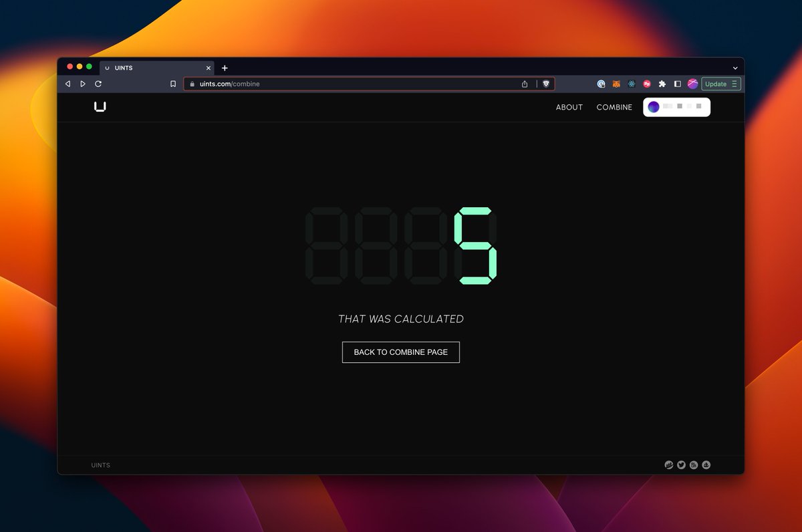
Task: Open Brave Shields lion icon
Action: pos(546,84)
